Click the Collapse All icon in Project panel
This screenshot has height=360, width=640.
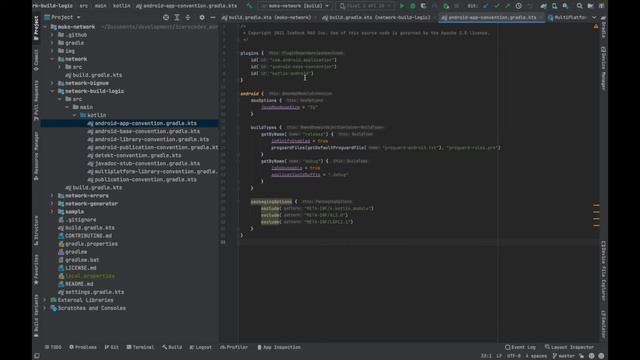(188, 18)
